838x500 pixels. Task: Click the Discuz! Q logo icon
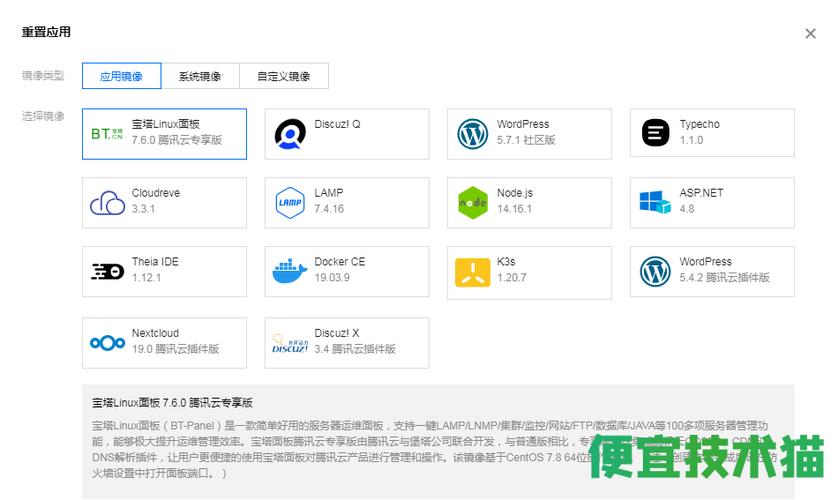290,134
